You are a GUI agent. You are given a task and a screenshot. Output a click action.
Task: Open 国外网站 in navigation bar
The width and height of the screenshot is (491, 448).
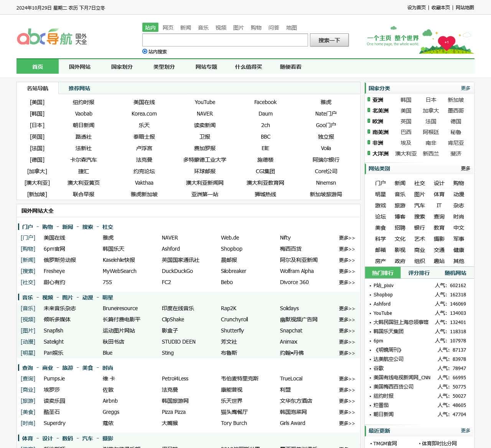pyautogui.click(x=80, y=67)
